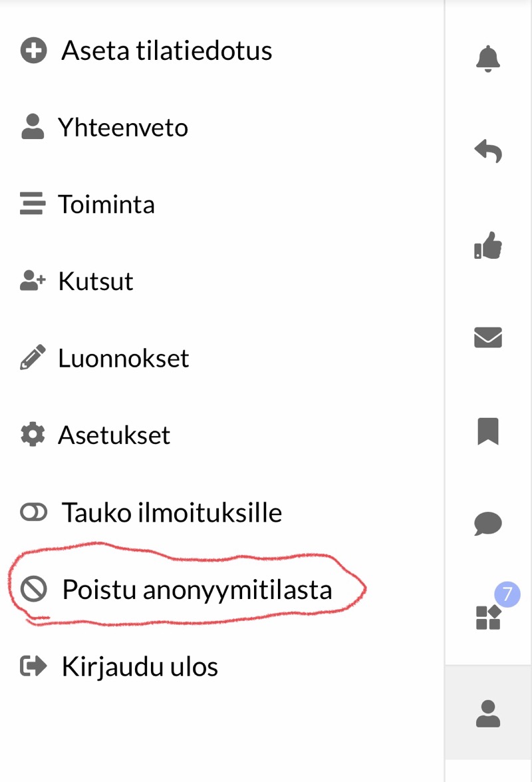The image size is (532, 782).
Task: Go to Kutsut invites
Action: pos(96,281)
